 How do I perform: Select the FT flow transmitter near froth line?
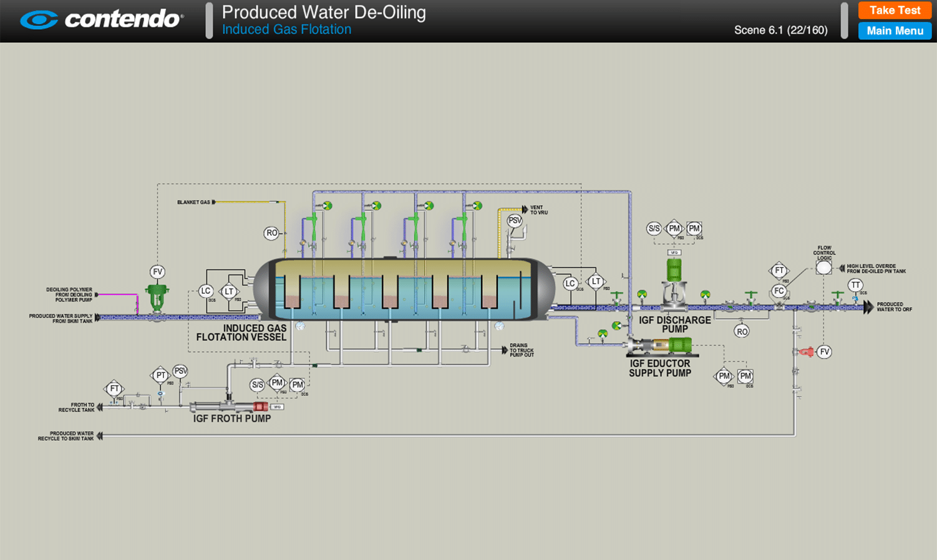tap(114, 388)
